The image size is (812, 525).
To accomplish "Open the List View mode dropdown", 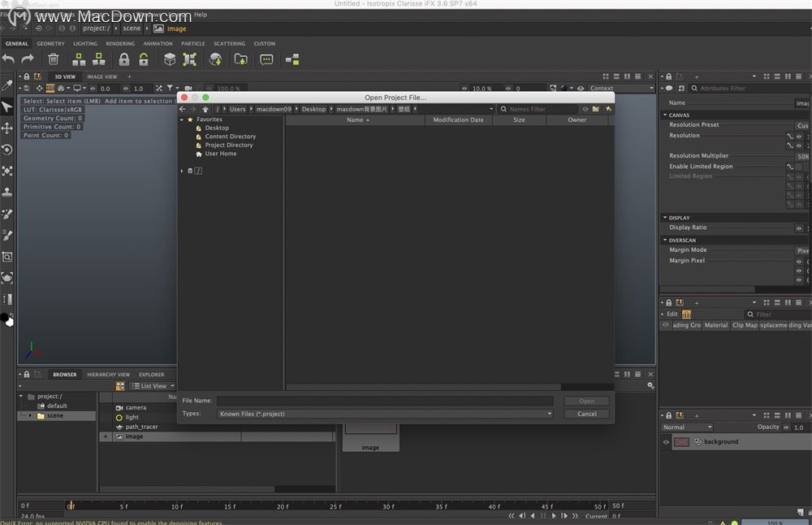I will click(x=153, y=386).
